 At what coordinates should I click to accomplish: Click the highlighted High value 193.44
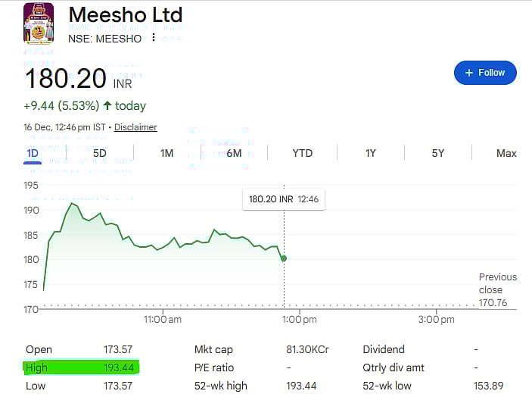click(x=118, y=367)
